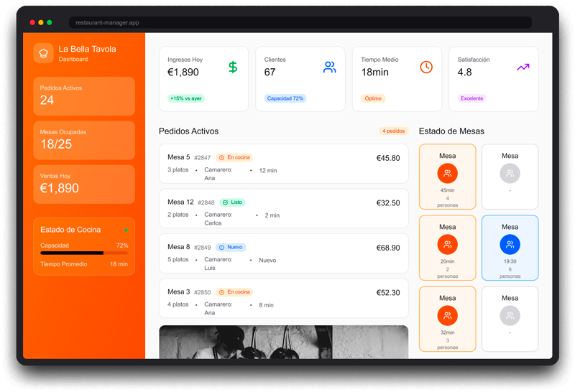Click the Listo status badge on Mesa 12
The height and width of the screenshot is (392, 575).
point(231,202)
